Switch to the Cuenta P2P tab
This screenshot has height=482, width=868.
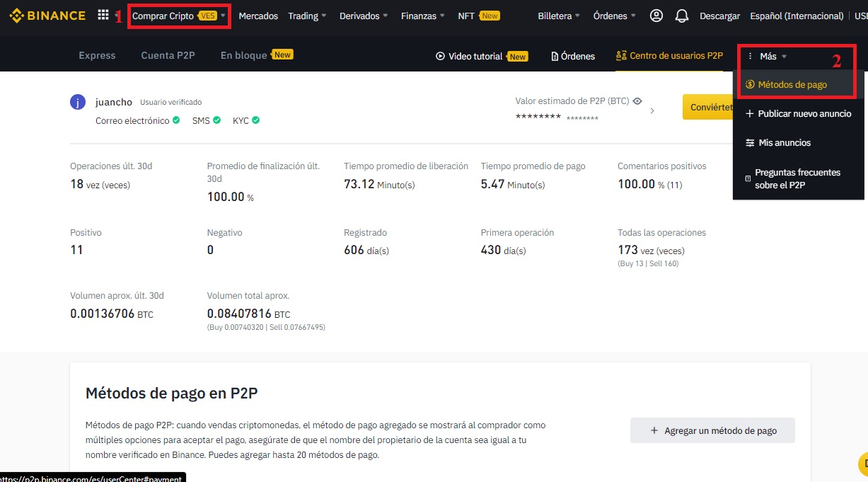tap(168, 55)
